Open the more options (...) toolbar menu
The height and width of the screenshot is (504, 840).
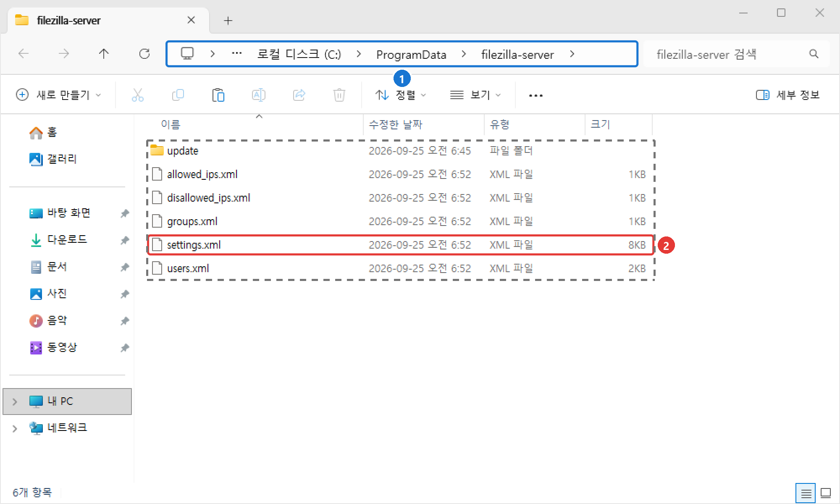pos(536,95)
